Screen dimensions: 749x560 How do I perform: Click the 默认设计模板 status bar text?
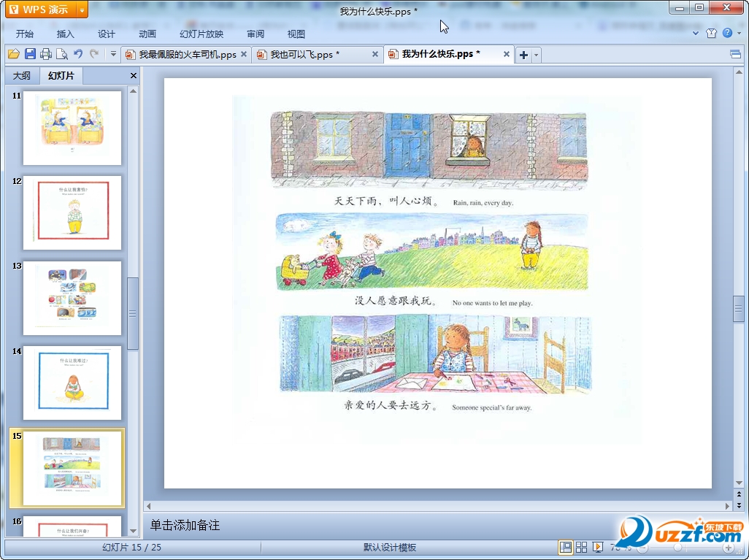(389, 548)
